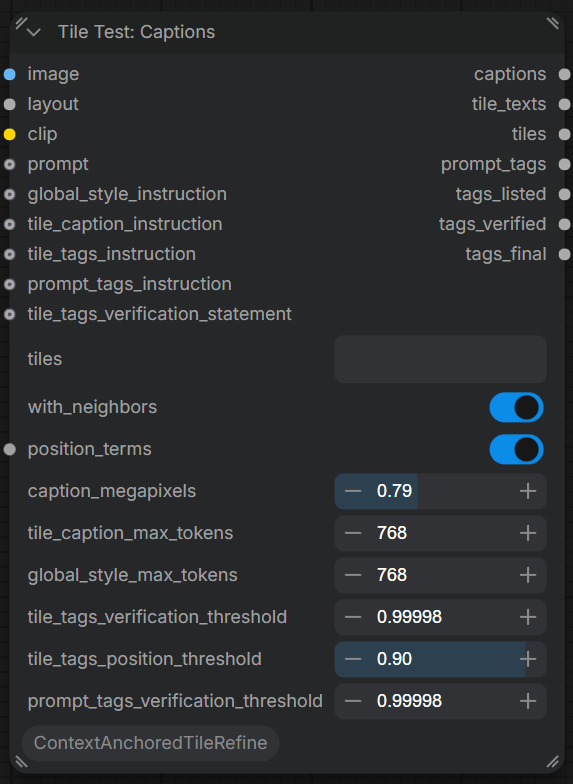Decrease caption_megapixels with minus button

coord(353,492)
